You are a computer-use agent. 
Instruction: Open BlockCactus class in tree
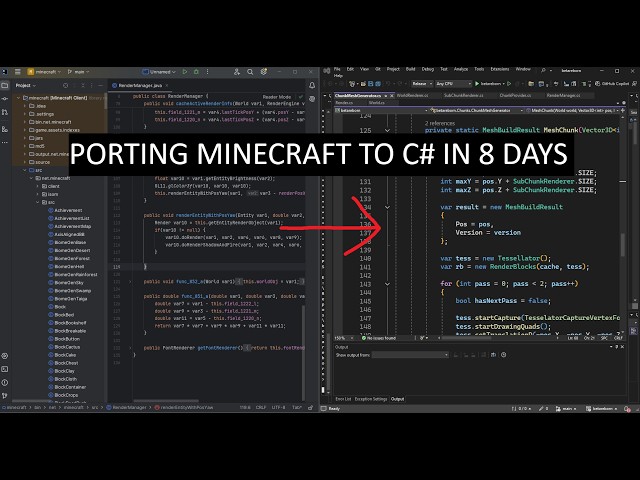(x=64, y=347)
